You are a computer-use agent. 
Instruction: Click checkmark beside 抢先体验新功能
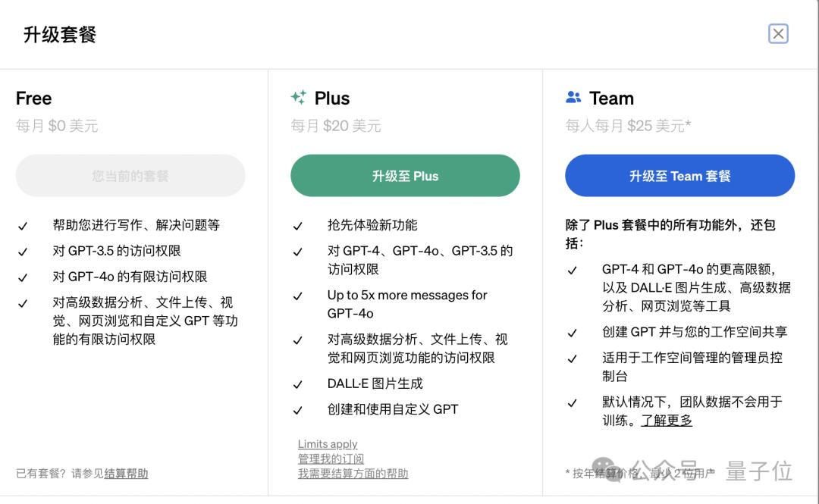[x=298, y=226]
